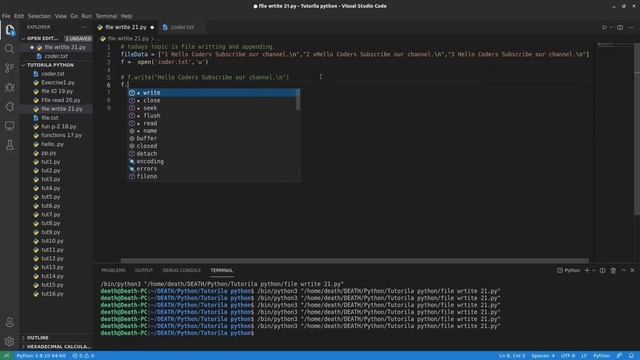The image size is (640, 360).
Task: Open new terminal launch profile dropdown
Action: 594,270
